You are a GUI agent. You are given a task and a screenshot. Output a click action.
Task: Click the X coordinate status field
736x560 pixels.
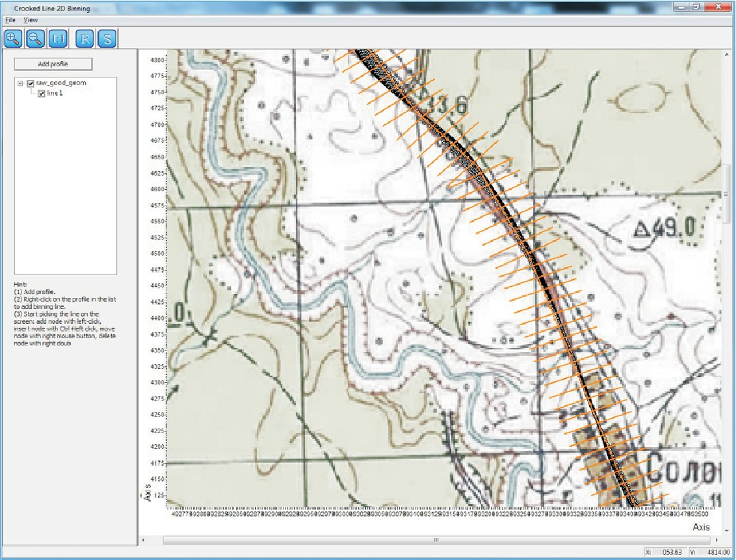[664, 552]
